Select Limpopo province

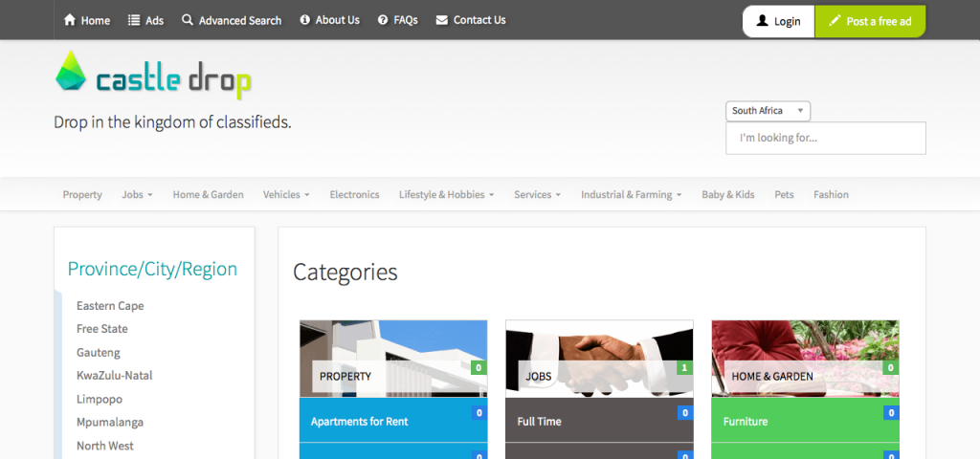click(x=100, y=399)
